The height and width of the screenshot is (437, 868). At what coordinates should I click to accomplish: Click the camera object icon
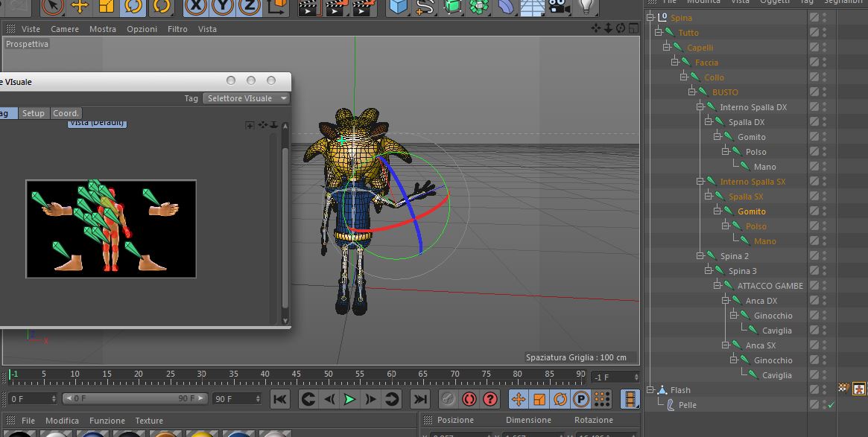[x=558, y=7]
